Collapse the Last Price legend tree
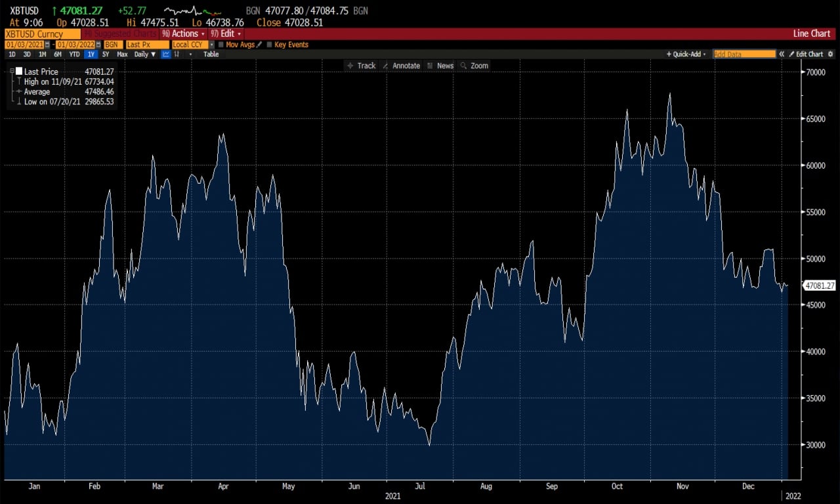The height and width of the screenshot is (504, 840). point(12,71)
